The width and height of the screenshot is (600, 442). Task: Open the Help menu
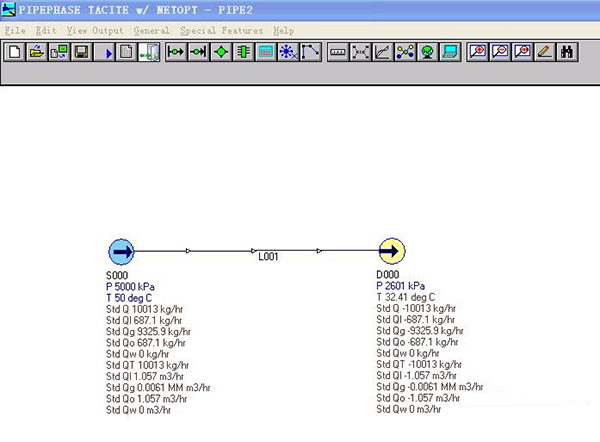click(x=284, y=31)
